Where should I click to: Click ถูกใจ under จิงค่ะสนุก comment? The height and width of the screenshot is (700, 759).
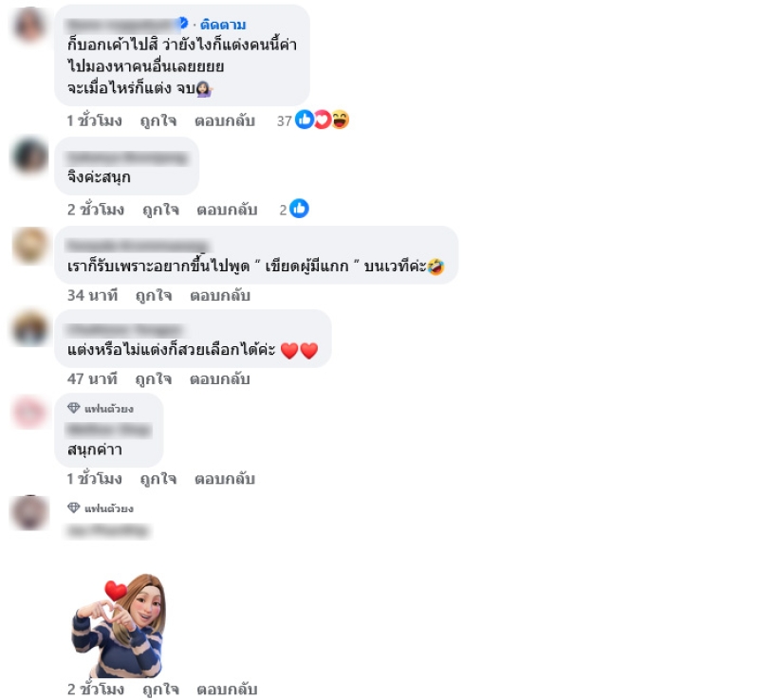160,210
